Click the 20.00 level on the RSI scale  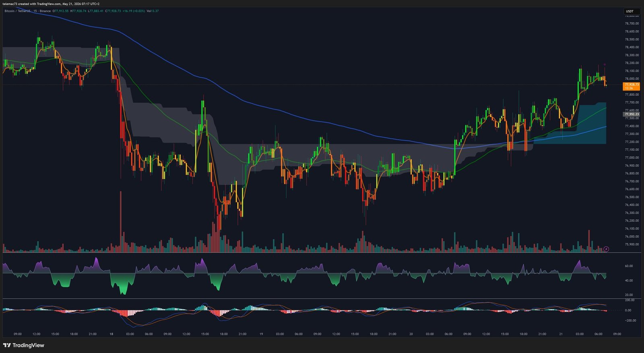[629, 295]
